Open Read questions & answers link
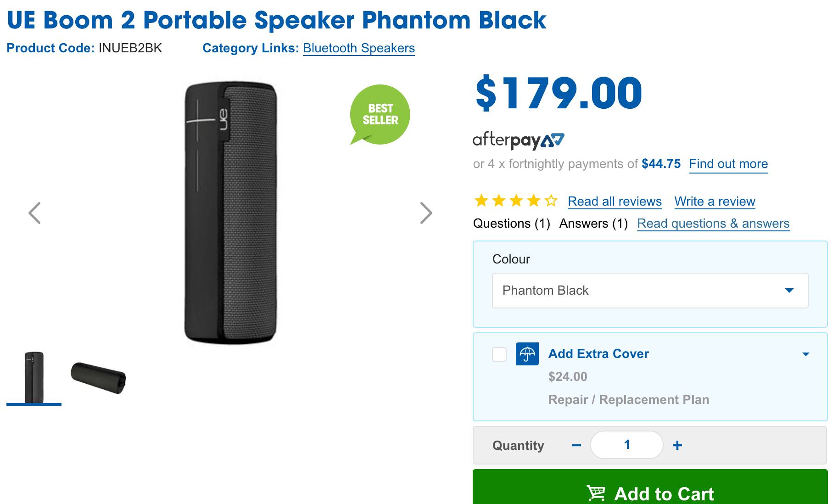The width and height of the screenshot is (838, 504). (x=713, y=224)
